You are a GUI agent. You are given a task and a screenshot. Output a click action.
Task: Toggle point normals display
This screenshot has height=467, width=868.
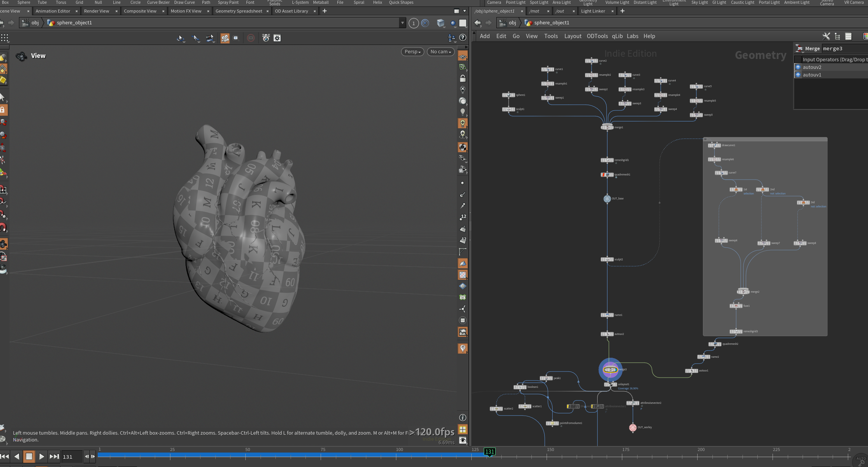pyautogui.click(x=463, y=194)
